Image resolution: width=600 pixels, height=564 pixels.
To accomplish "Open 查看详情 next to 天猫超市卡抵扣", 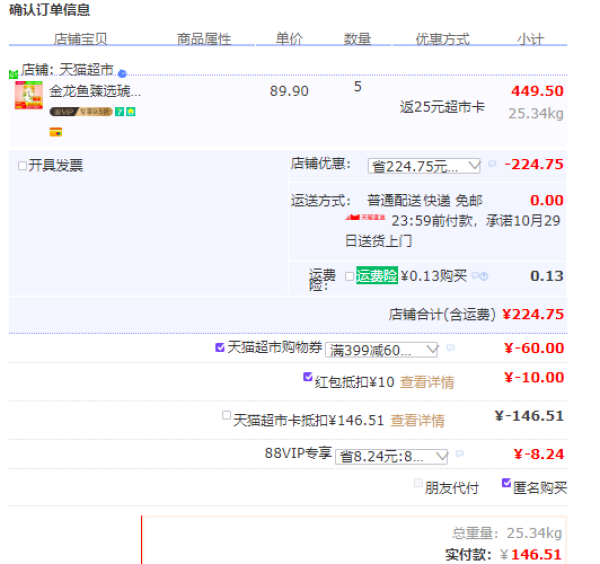I will pyautogui.click(x=417, y=421).
